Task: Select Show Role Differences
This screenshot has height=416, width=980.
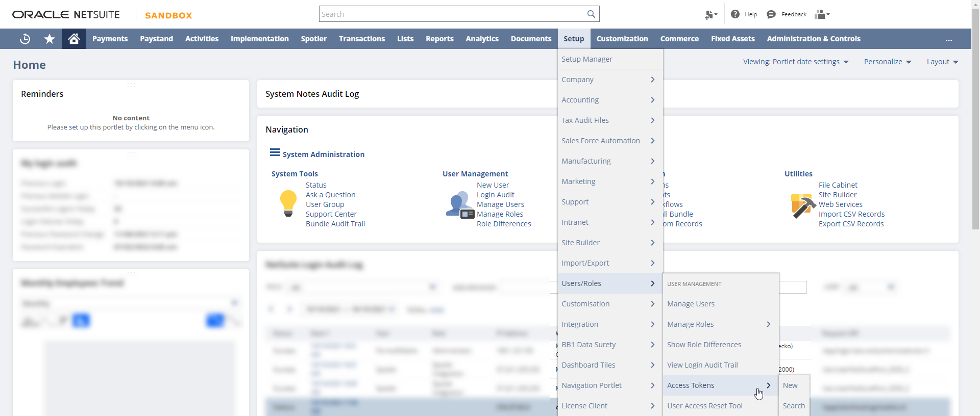Action: [721, 345]
